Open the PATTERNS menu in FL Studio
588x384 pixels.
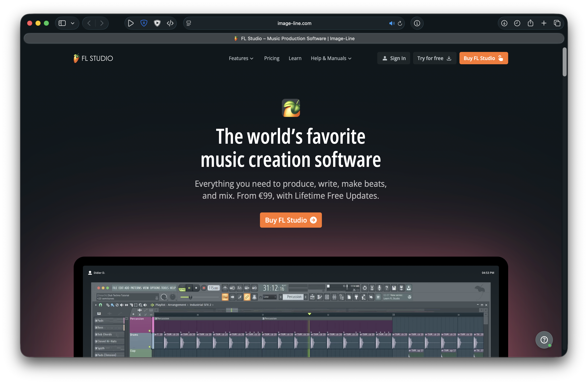pyautogui.click(x=136, y=288)
